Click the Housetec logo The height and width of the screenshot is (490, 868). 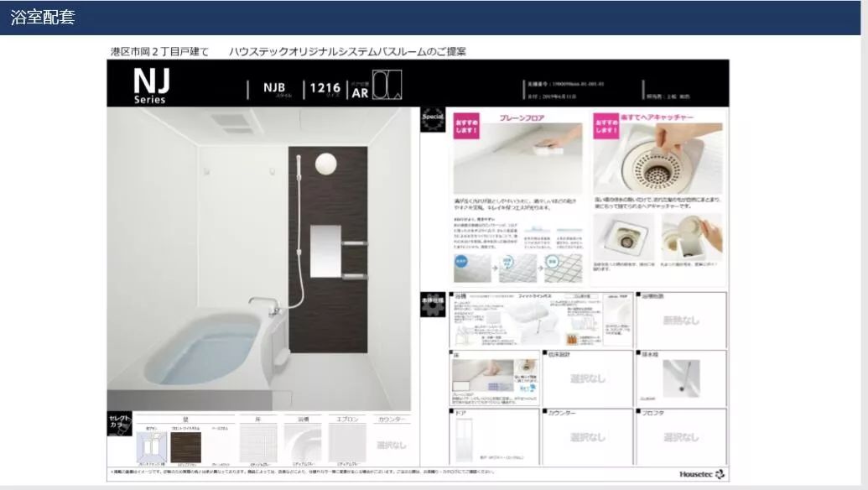click(x=702, y=474)
